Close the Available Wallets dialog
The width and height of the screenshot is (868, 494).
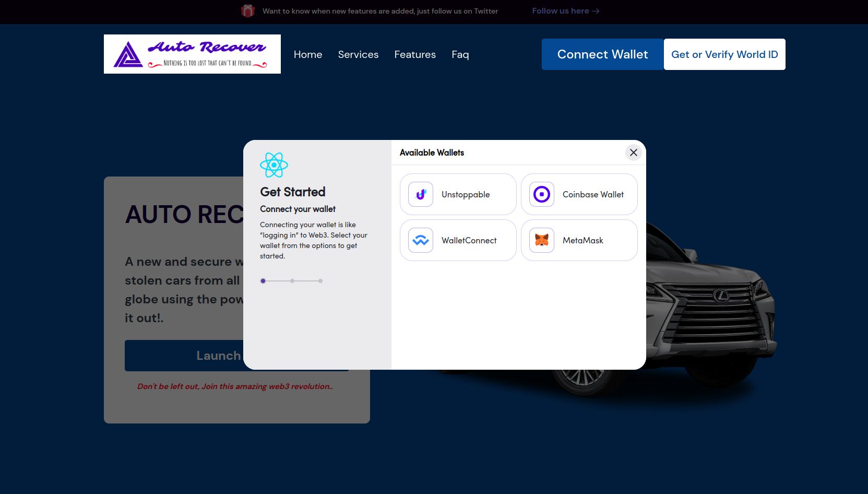633,152
